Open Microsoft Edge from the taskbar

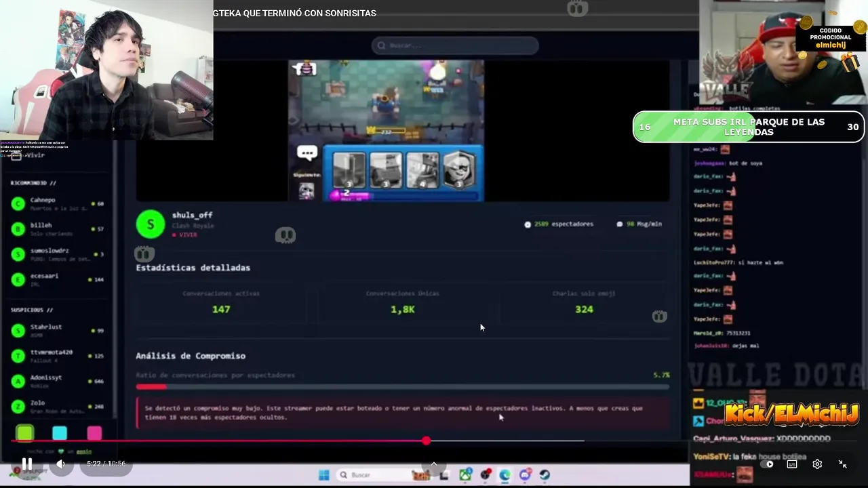click(505, 475)
